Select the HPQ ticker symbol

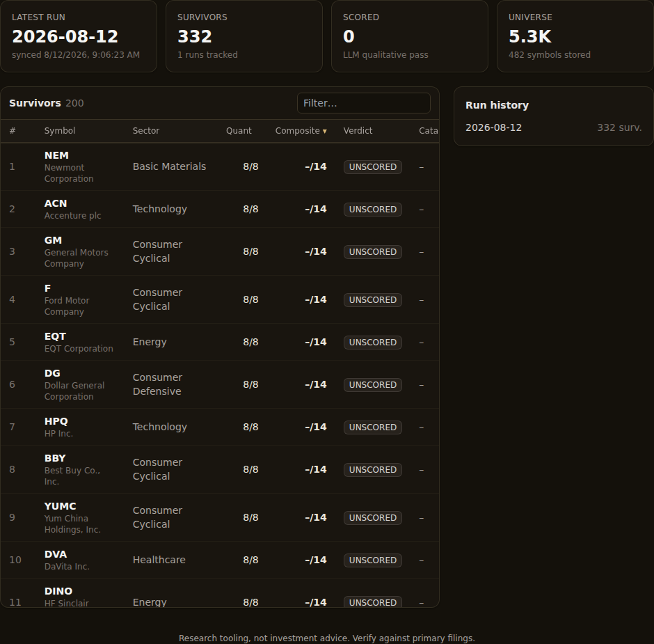point(56,421)
